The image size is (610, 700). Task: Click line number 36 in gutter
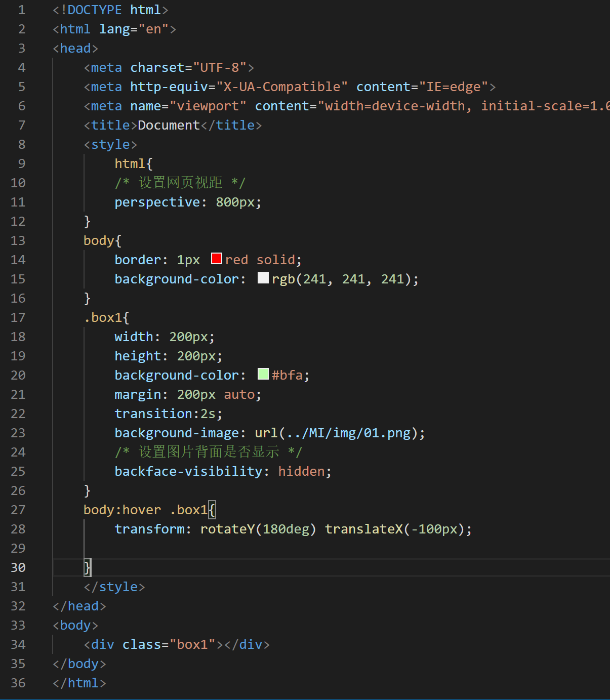18,683
